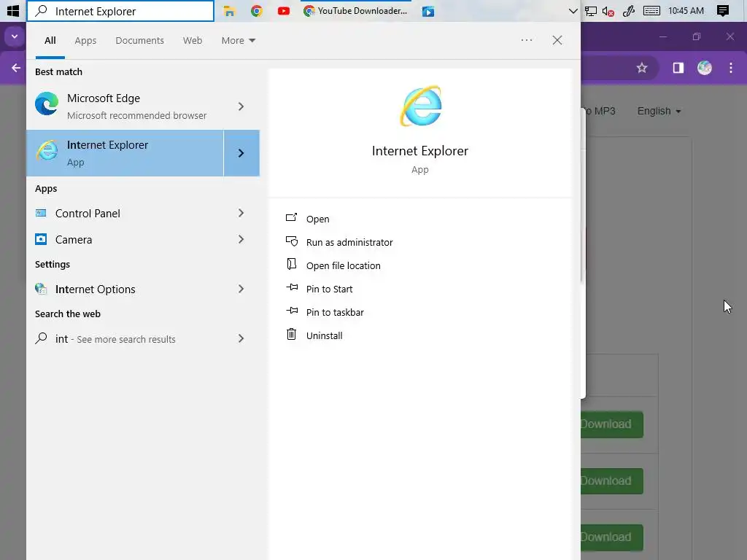Open Control Panel from Apps results

click(x=125, y=214)
